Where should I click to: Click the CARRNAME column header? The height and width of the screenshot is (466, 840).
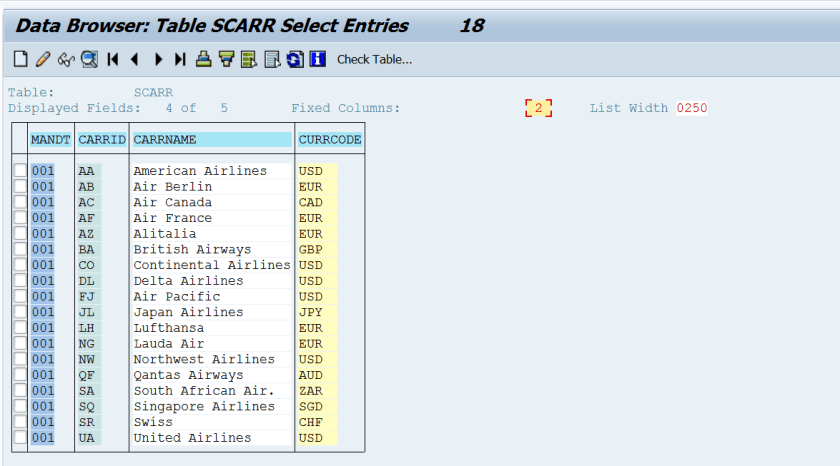point(212,140)
